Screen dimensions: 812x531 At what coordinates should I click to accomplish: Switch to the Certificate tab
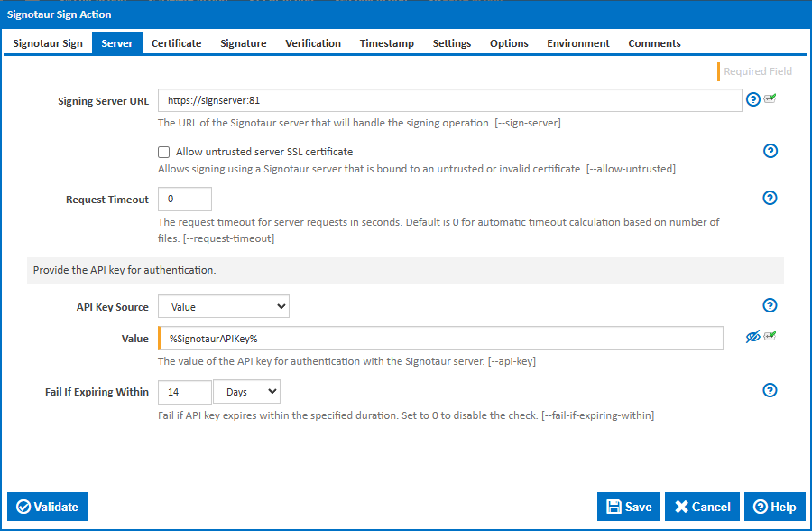coord(176,42)
